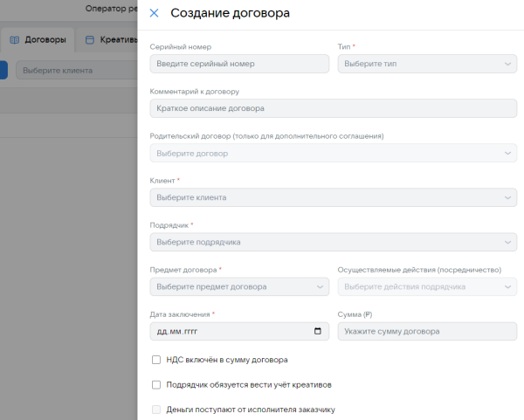Click the Серийный номер label

(x=181, y=47)
